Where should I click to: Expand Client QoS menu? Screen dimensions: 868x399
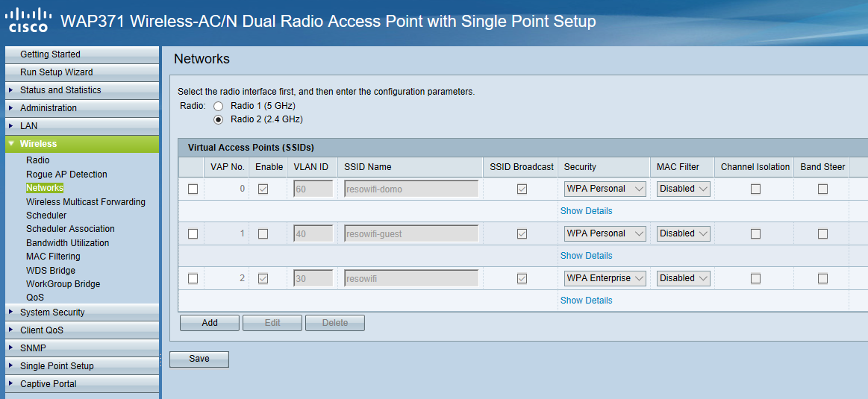[82, 330]
